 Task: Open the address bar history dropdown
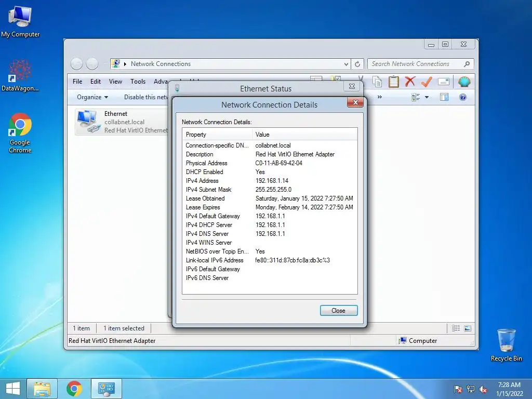(x=346, y=64)
